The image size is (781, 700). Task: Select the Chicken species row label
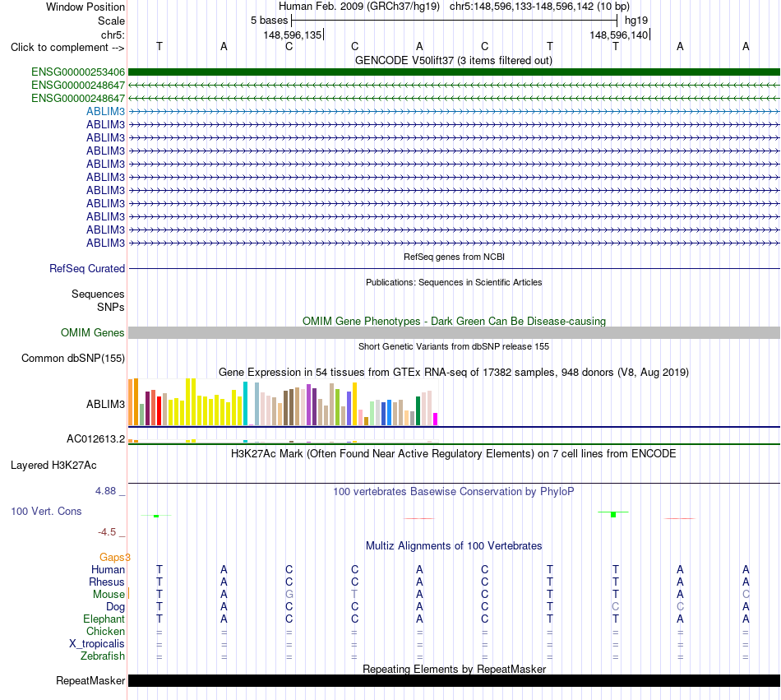(105, 631)
